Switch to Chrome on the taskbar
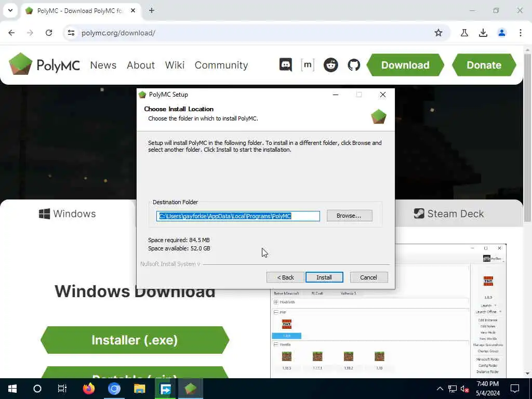The width and height of the screenshot is (532, 399). pos(114,389)
